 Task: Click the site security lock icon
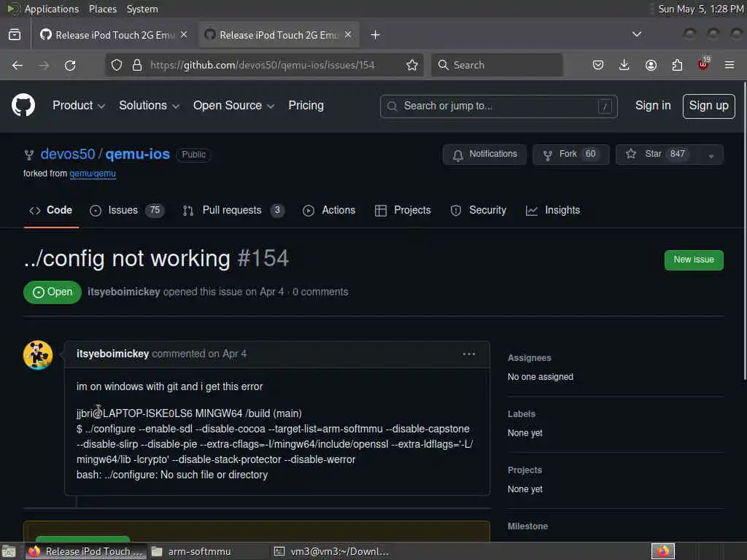click(137, 65)
